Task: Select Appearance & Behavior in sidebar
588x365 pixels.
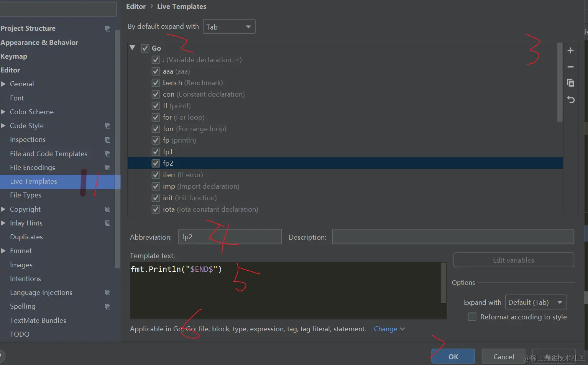Action: tap(39, 43)
